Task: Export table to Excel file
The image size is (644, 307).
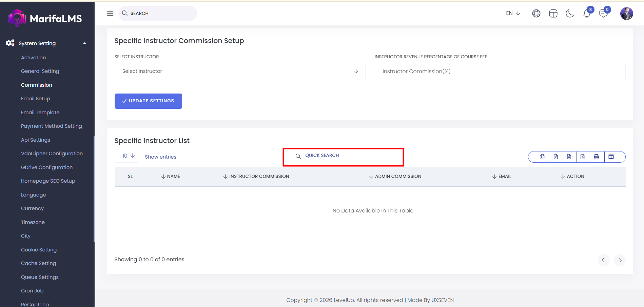Action: (x=556, y=157)
